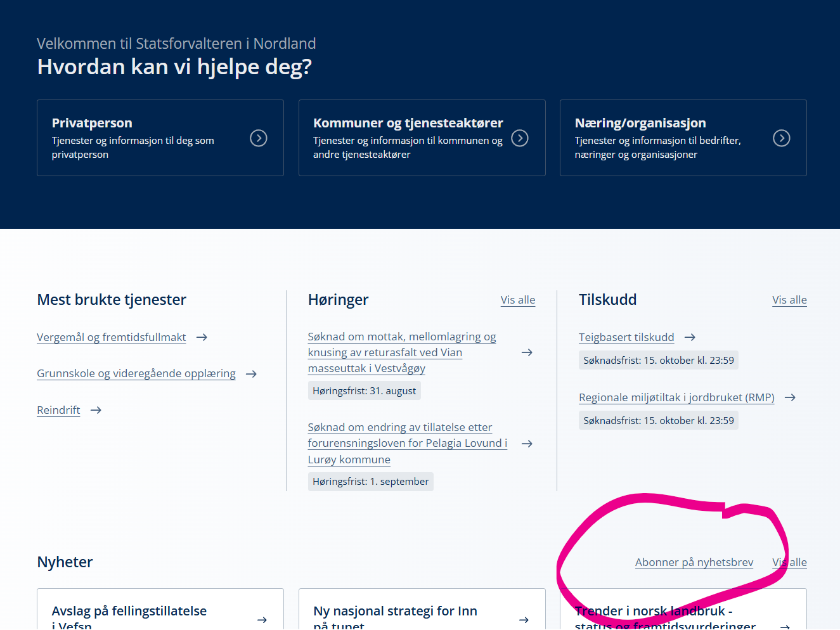Open the Trender i norsk landbruk news card
The height and width of the screenshot is (630, 840).
click(683, 609)
